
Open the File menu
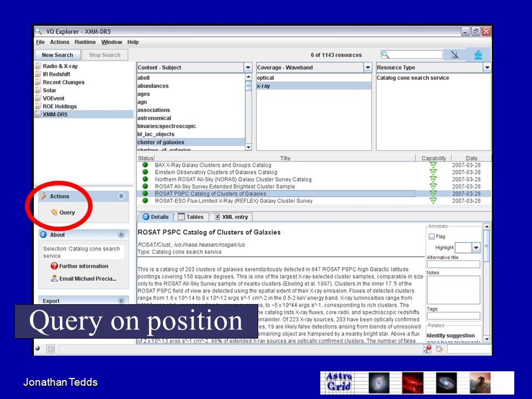40,42
